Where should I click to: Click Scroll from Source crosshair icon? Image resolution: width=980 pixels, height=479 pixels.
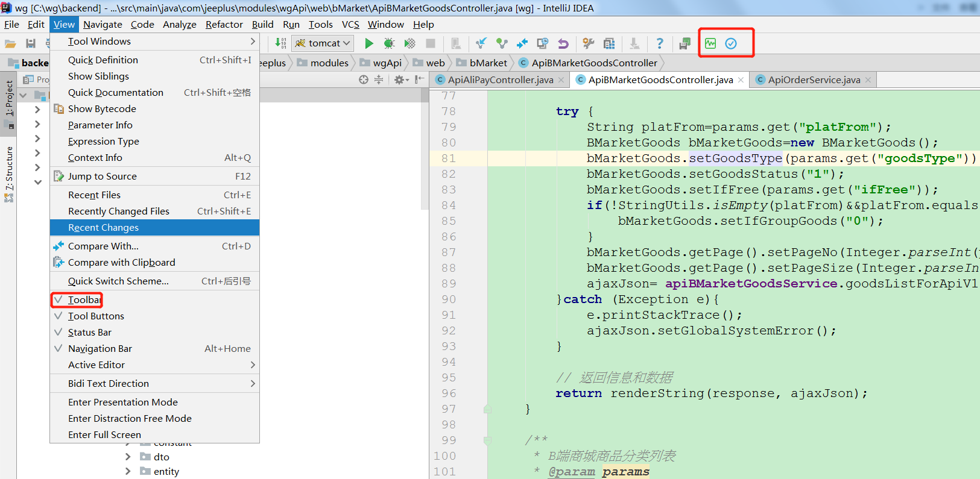click(x=364, y=80)
